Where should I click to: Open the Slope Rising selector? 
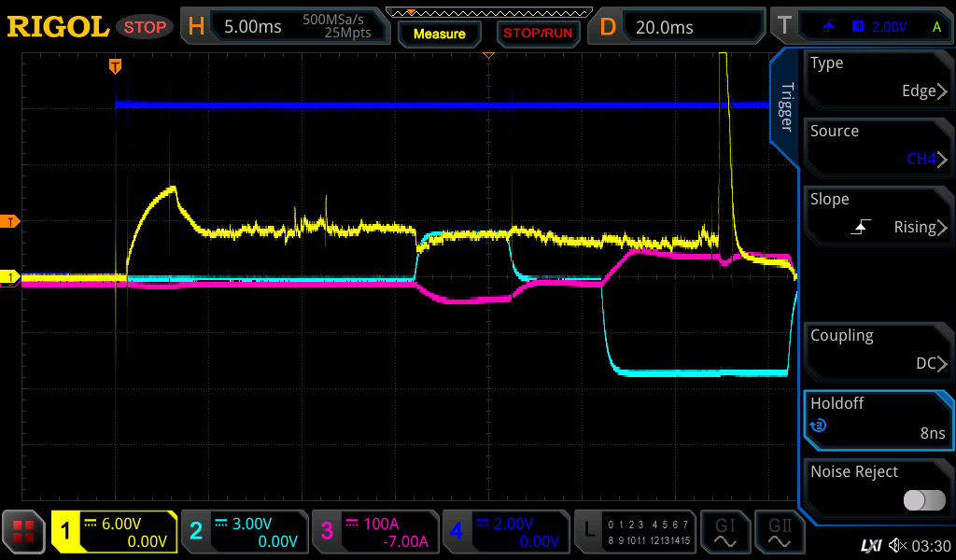click(x=878, y=214)
